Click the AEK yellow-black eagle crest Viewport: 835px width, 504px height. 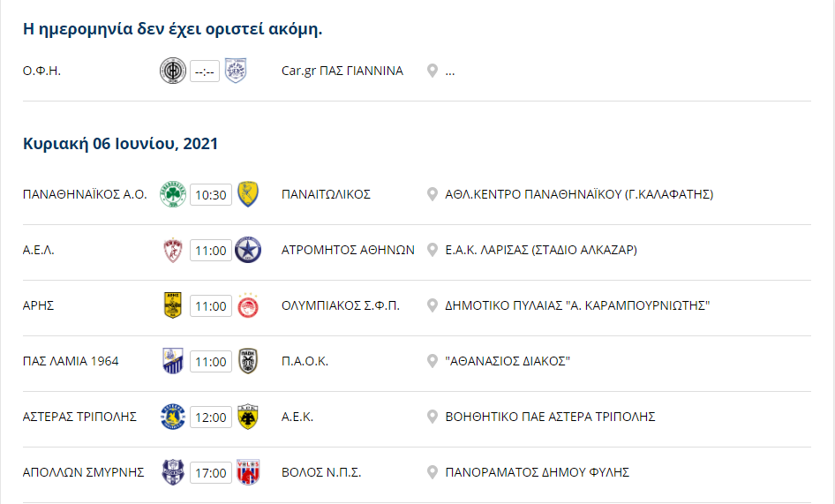click(x=248, y=417)
